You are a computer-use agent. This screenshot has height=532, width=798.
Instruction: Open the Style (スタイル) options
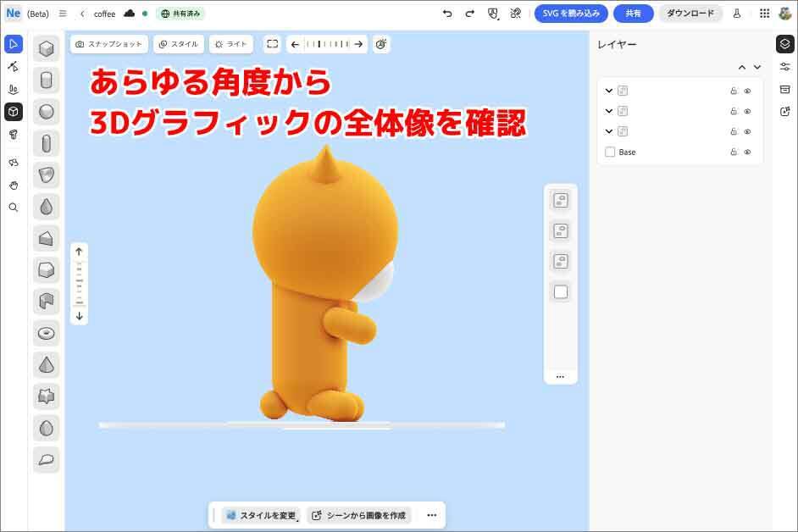[179, 44]
